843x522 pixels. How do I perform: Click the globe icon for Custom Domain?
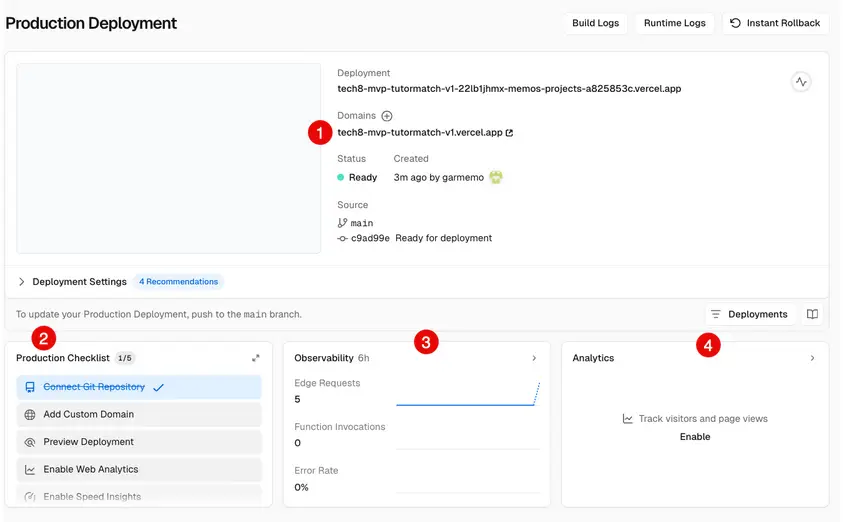coord(30,414)
